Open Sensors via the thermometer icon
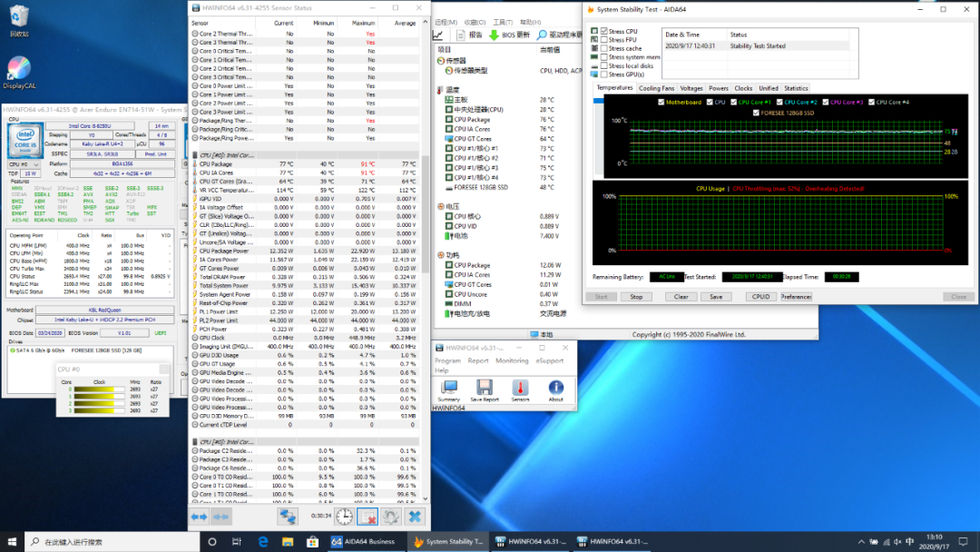The image size is (980, 552). point(520,389)
